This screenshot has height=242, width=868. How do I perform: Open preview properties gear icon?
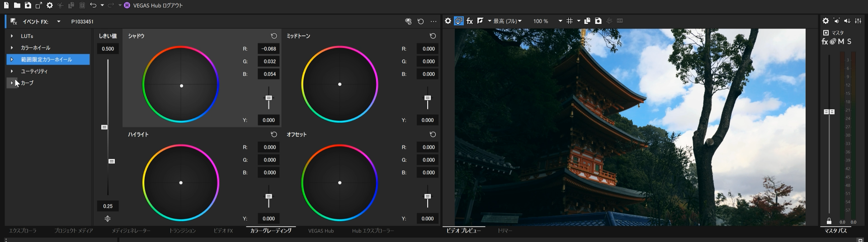(448, 21)
